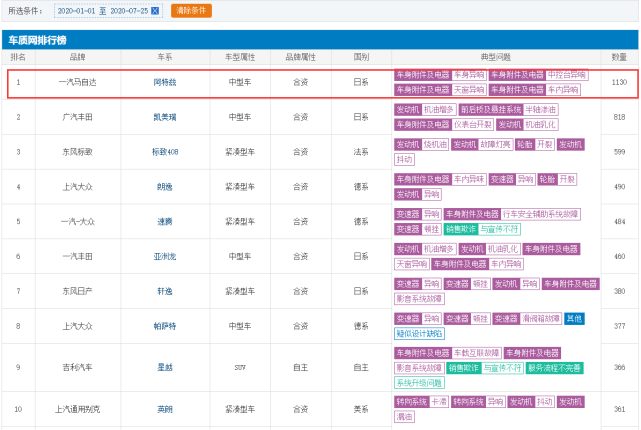Click the brand cell 东风日产
The height and width of the screenshot is (430, 641).
pos(78,291)
